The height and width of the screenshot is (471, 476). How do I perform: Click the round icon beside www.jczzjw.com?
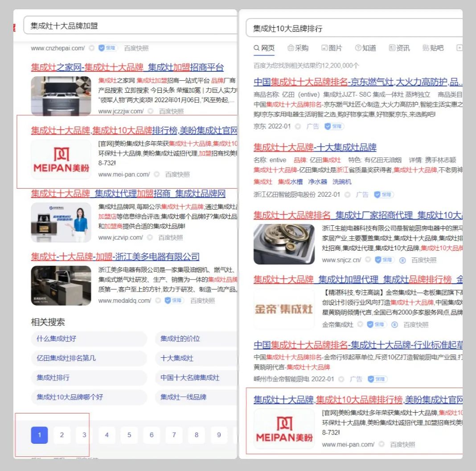point(150,111)
